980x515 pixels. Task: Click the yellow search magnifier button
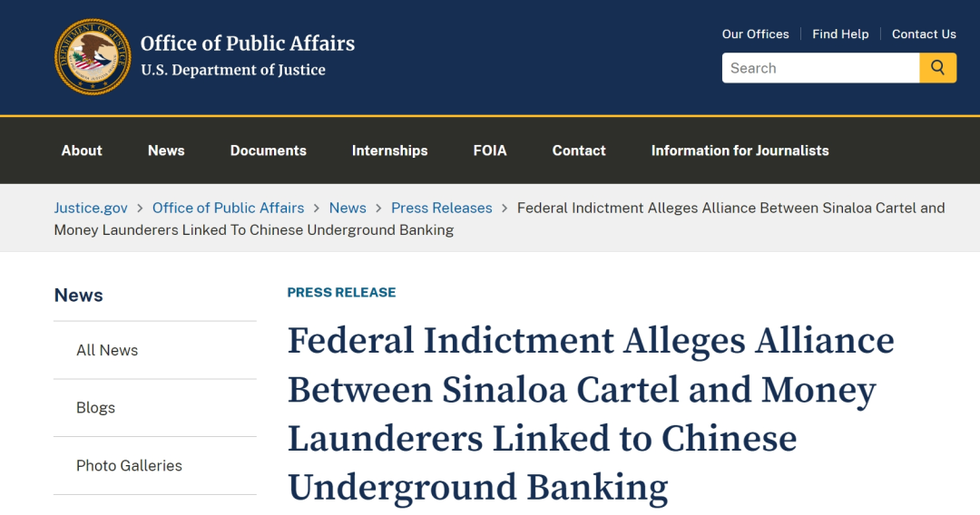point(937,68)
